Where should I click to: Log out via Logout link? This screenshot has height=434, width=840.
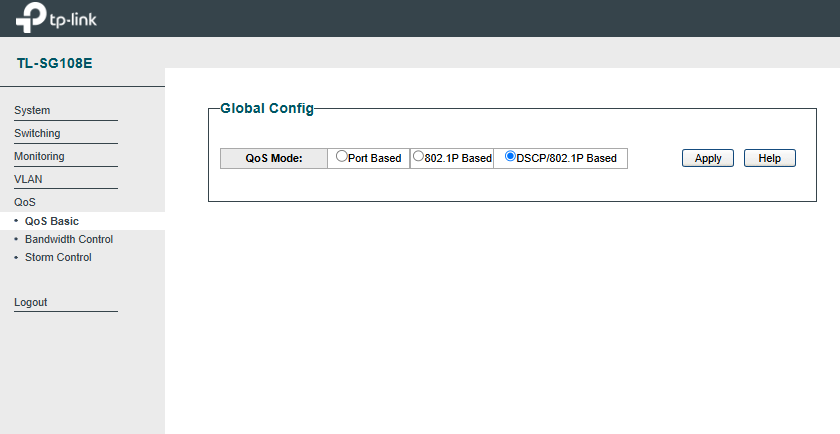[31, 302]
